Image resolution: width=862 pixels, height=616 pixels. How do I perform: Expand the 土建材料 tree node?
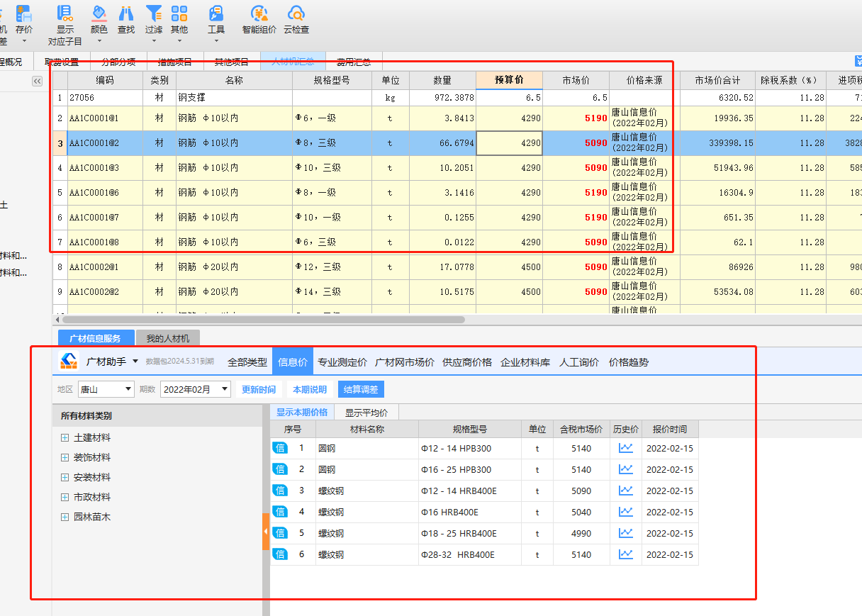click(x=65, y=437)
